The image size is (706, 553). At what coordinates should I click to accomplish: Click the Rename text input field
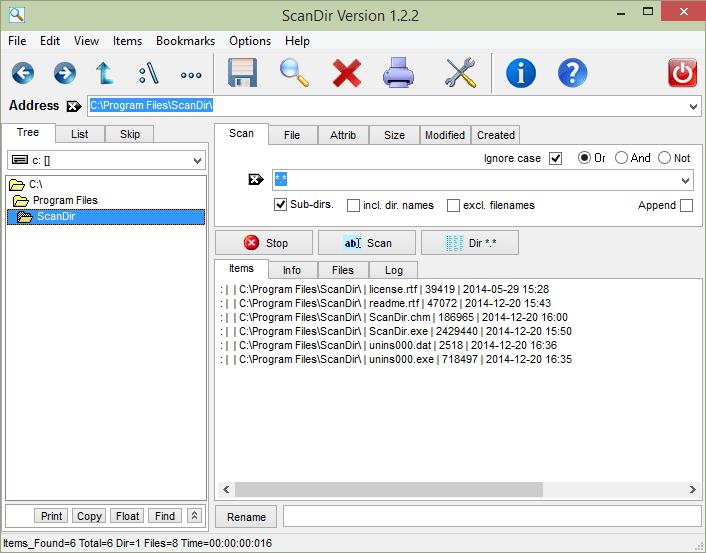492,516
